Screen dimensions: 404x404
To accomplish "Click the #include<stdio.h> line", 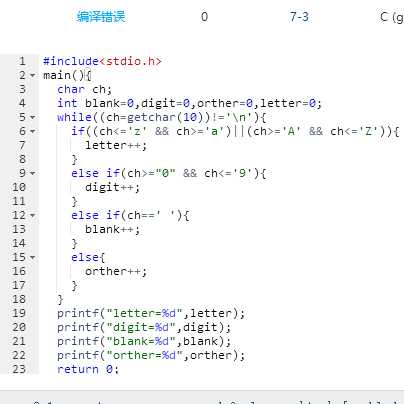I will click(x=102, y=61).
